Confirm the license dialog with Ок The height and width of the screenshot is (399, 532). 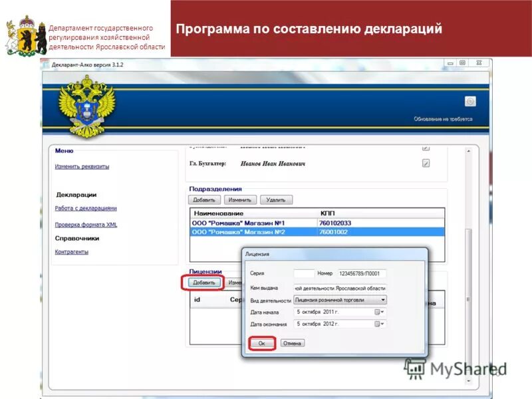pyautogui.click(x=262, y=342)
